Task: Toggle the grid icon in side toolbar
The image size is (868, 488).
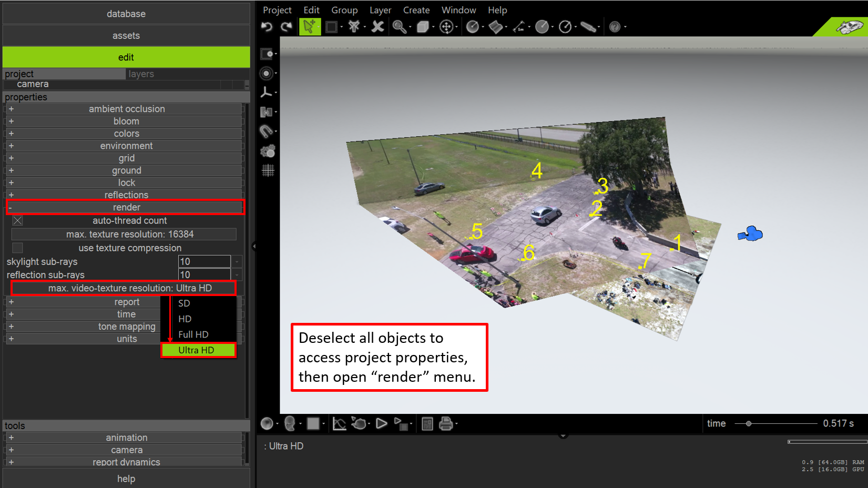Action: (268, 170)
